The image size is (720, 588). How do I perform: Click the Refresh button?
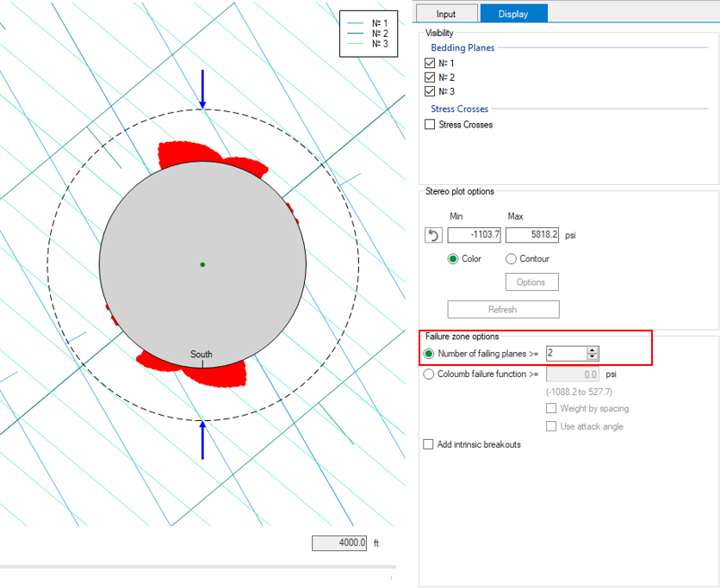tap(503, 309)
